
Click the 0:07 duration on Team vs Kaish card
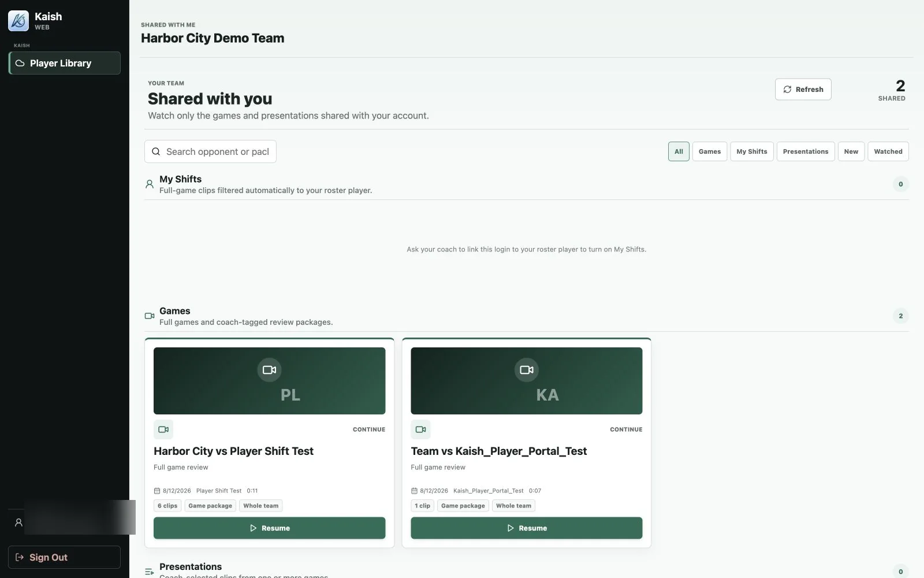coord(535,491)
